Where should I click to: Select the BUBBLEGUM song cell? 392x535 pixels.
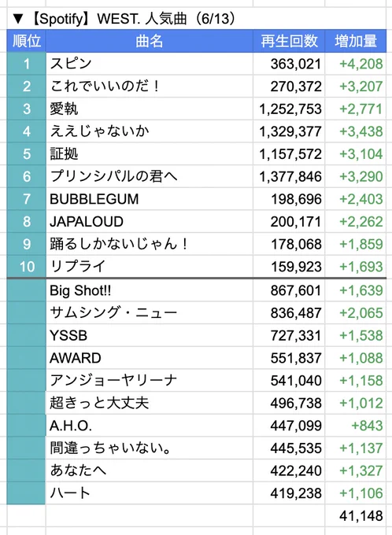pos(150,199)
